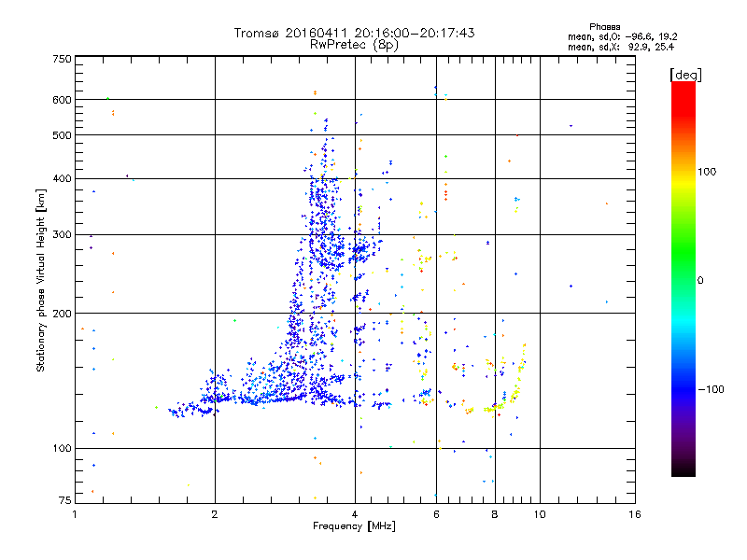This screenshot has width=747, height=560.
Task: Click the colorbar tick label '0'
Action: click(699, 281)
